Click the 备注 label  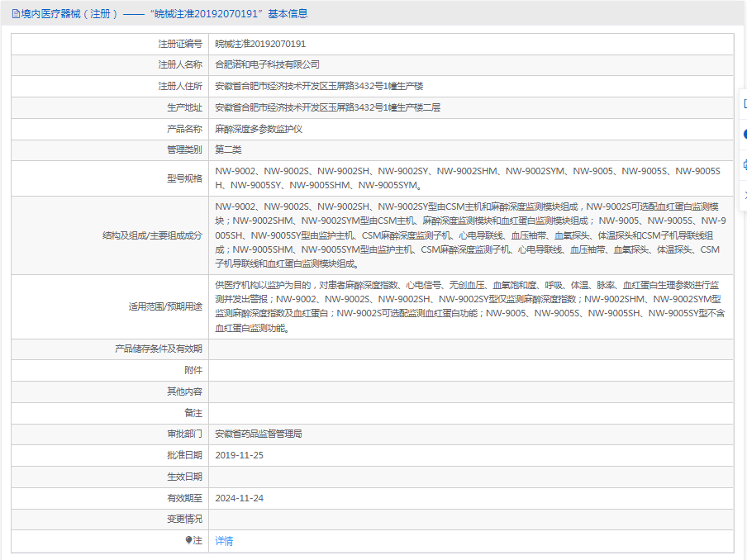193,413
